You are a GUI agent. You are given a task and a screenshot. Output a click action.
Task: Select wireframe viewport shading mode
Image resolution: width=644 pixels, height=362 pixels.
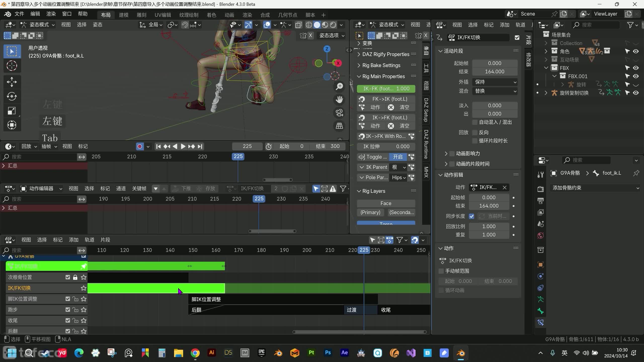tap(309, 25)
